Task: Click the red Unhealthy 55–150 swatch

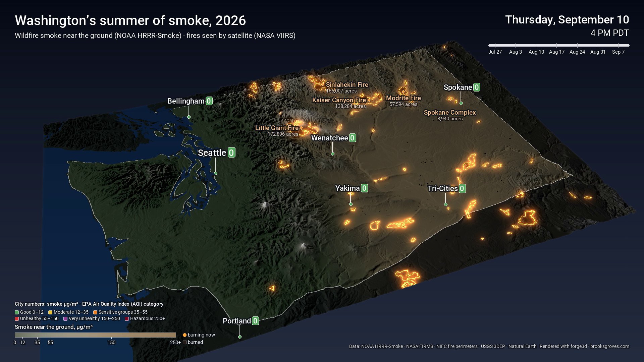Action: pos(17,319)
